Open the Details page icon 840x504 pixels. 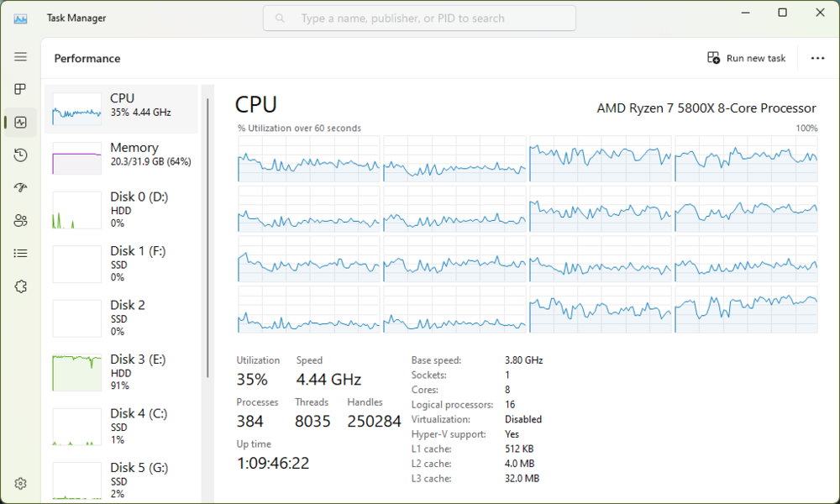pos(20,253)
